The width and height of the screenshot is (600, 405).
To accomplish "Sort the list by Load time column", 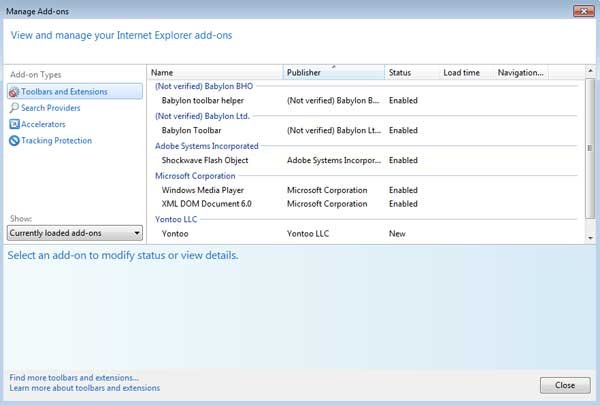I will (466, 72).
